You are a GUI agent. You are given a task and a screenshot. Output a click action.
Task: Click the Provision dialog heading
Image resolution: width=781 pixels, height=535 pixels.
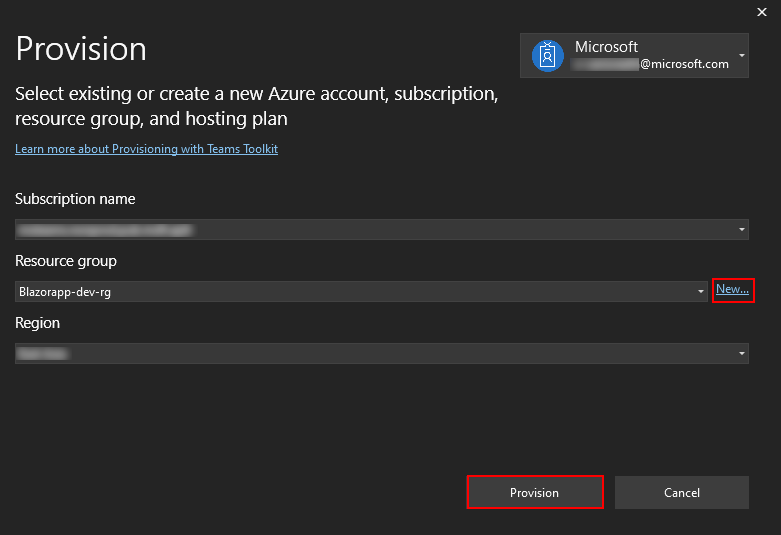[81, 48]
